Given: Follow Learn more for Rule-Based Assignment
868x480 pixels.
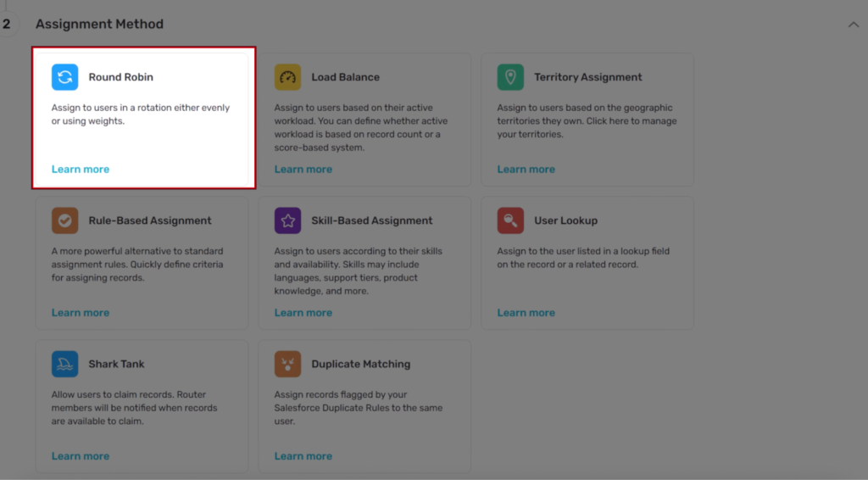Looking at the screenshot, I should [x=81, y=313].
